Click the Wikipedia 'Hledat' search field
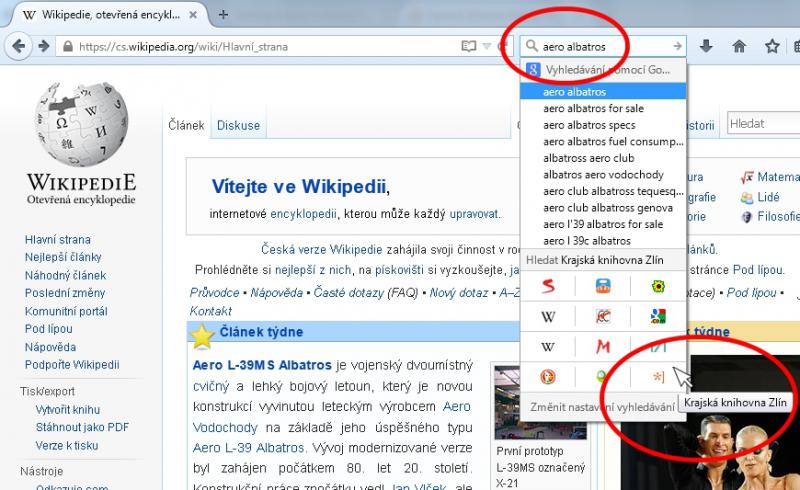 click(x=760, y=124)
